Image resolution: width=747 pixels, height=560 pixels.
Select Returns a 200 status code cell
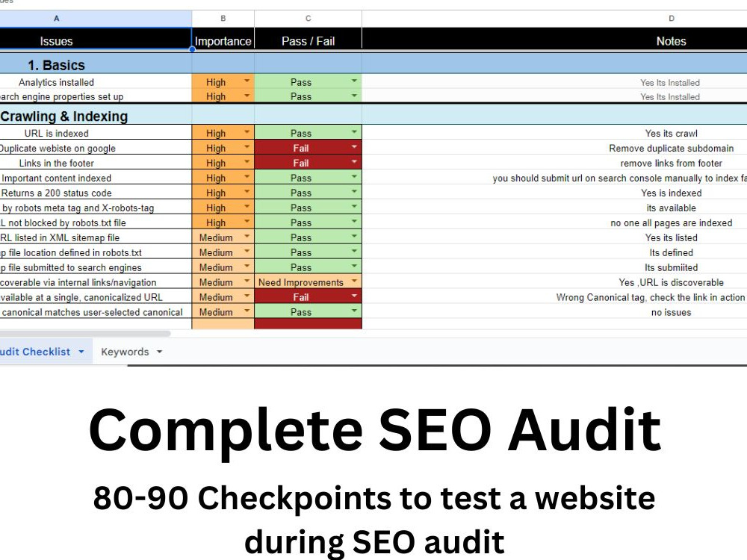[x=96, y=193]
